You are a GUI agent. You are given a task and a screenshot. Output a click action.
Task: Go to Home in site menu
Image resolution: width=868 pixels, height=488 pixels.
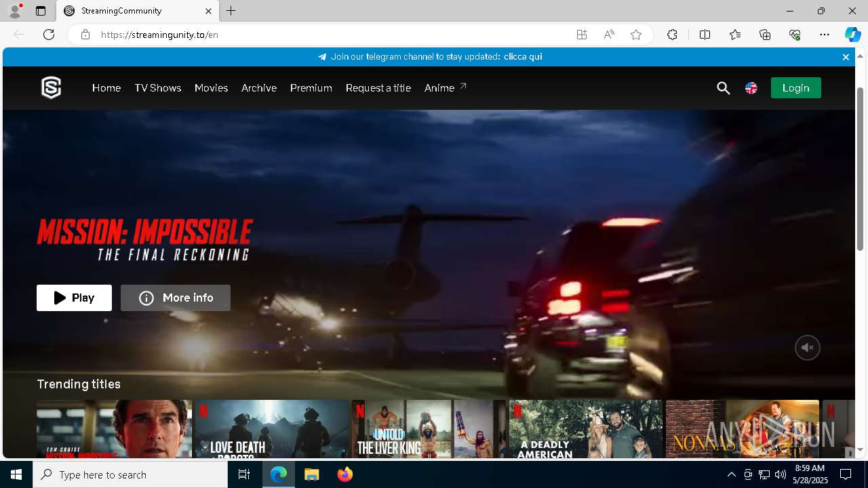[106, 88]
